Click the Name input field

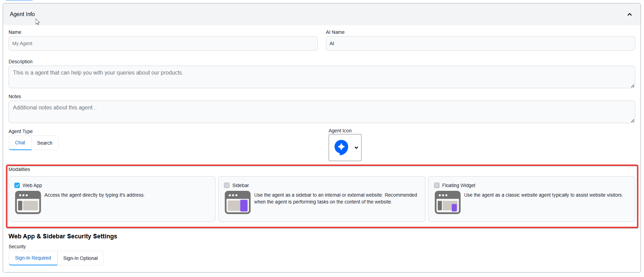click(163, 43)
